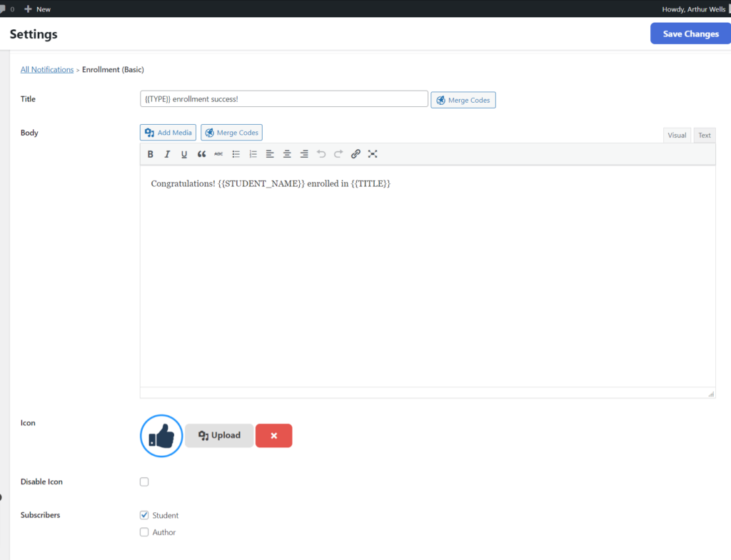This screenshot has width=731, height=560.
Task: Apply strikethrough formatting to text
Action: [x=218, y=153]
